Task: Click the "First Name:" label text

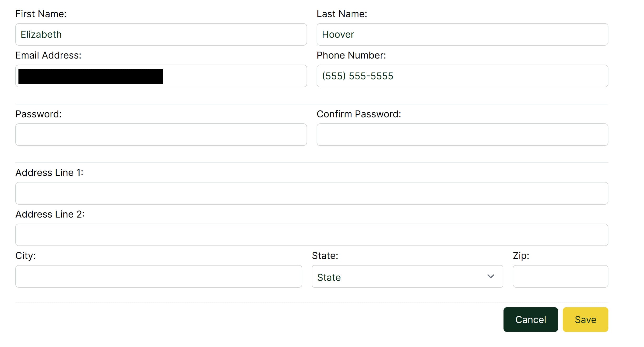Action: [x=41, y=14]
